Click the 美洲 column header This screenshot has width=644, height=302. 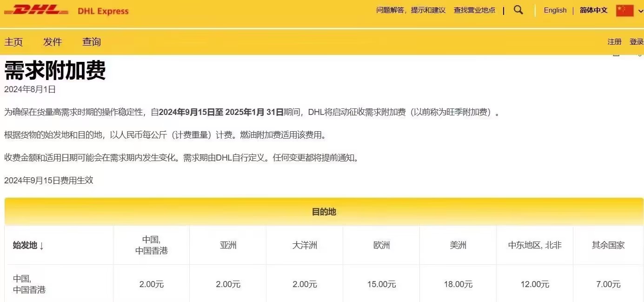pos(458,245)
